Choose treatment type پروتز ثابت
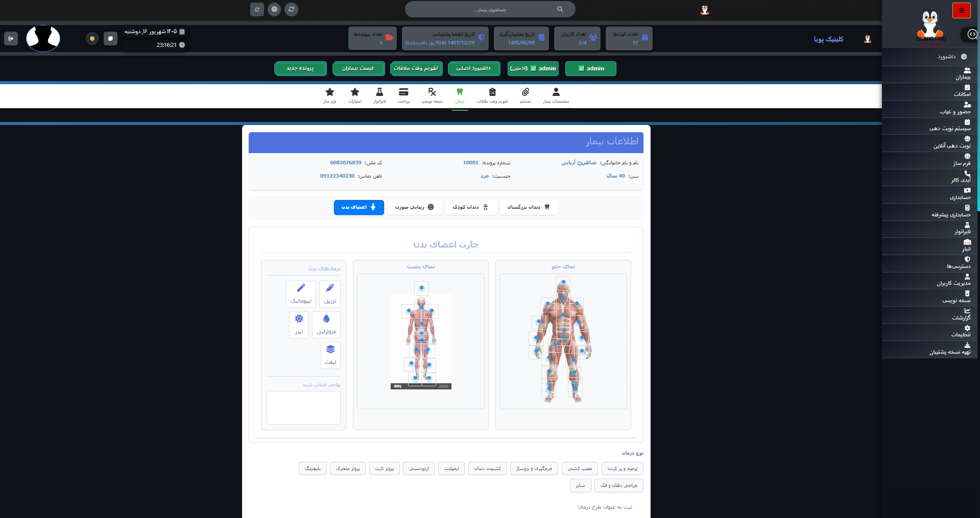This screenshot has width=980, height=518. point(385,468)
